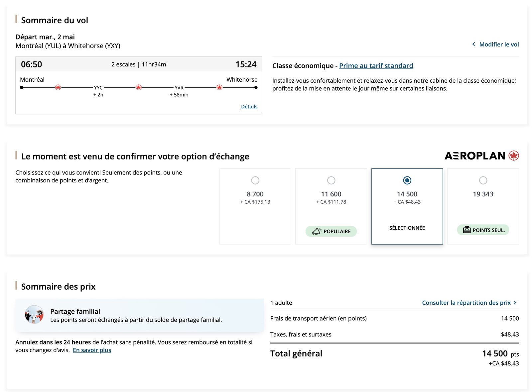532x392 pixels.
Task: Click the '+ CA $175.13' amount
Action: (x=255, y=202)
